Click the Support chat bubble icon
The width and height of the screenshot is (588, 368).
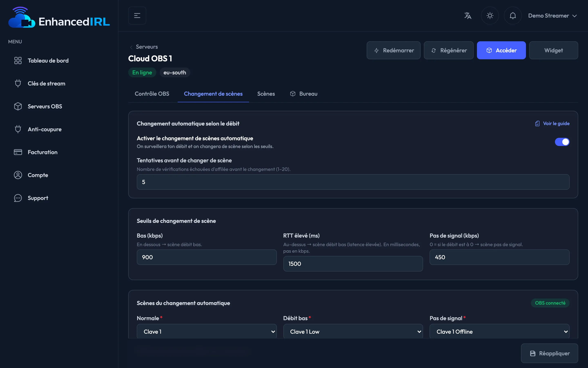point(18,198)
